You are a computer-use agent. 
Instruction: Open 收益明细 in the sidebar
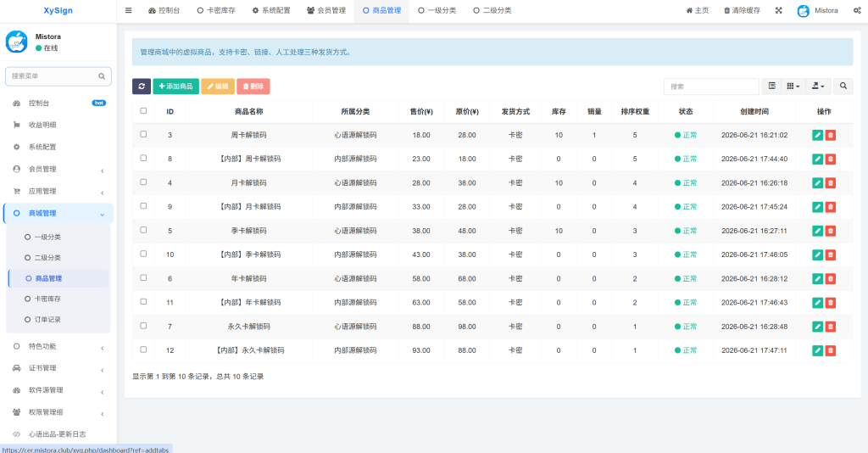point(58,126)
